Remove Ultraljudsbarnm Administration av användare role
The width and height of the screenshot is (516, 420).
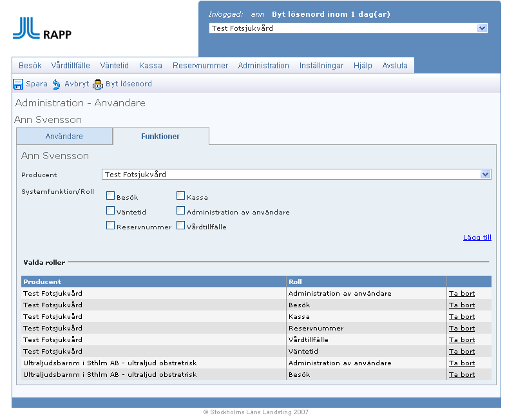point(462,363)
